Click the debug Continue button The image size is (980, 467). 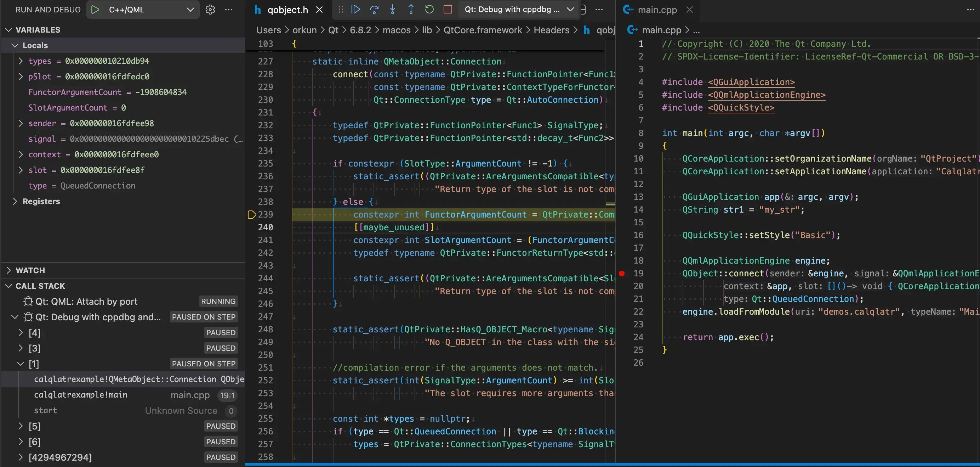coord(355,10)
